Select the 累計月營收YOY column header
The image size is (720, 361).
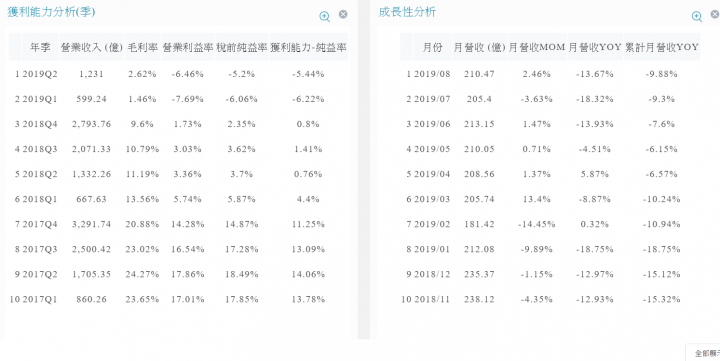click(x=662, y=47)
